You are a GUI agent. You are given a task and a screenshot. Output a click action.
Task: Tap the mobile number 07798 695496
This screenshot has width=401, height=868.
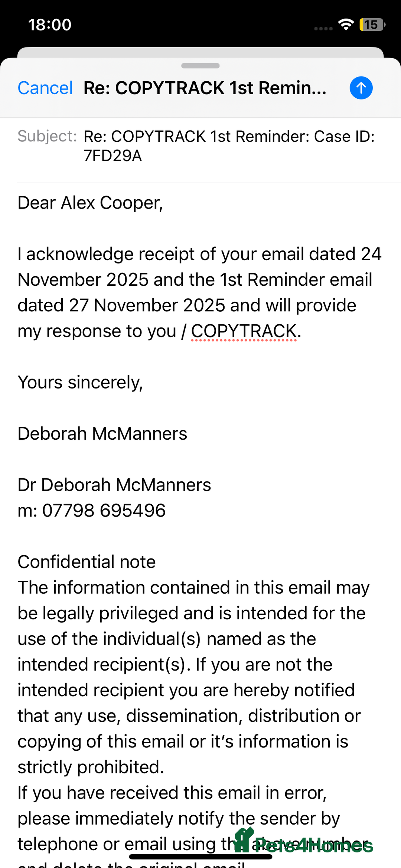pyautogui.click(x=104, y=511)
